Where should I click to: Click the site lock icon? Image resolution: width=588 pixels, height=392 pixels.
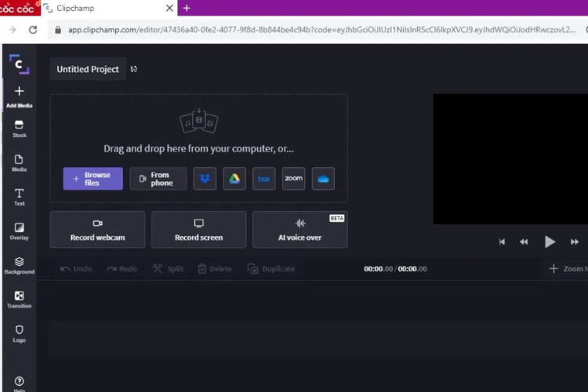coord(58,30)
